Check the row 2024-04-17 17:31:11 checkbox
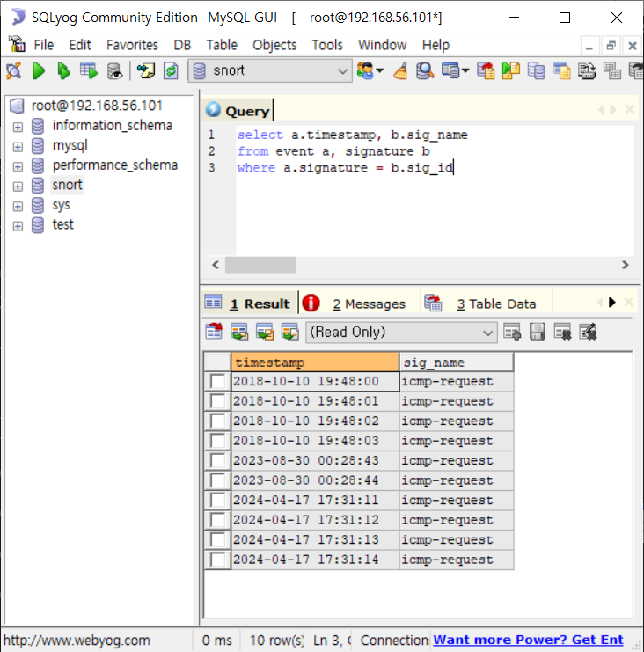The width and height of the screenshot is (644, 652). (218, 501)
